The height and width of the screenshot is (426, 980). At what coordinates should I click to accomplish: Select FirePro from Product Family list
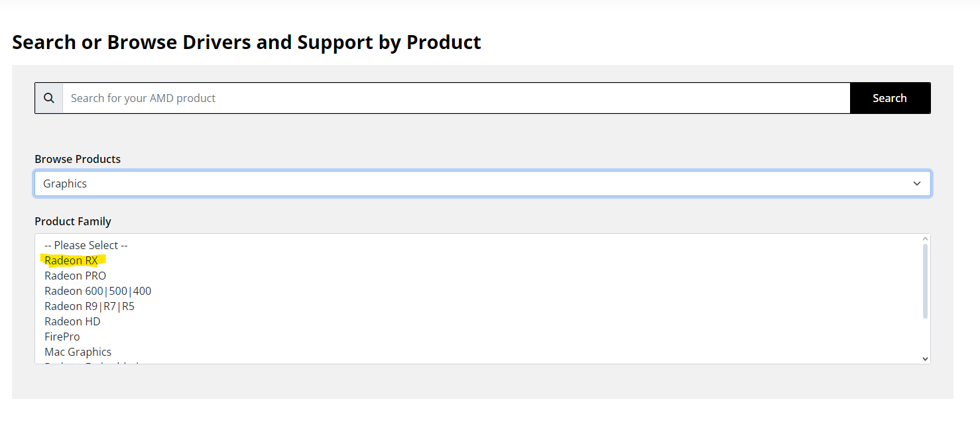[x=62, y=337]
